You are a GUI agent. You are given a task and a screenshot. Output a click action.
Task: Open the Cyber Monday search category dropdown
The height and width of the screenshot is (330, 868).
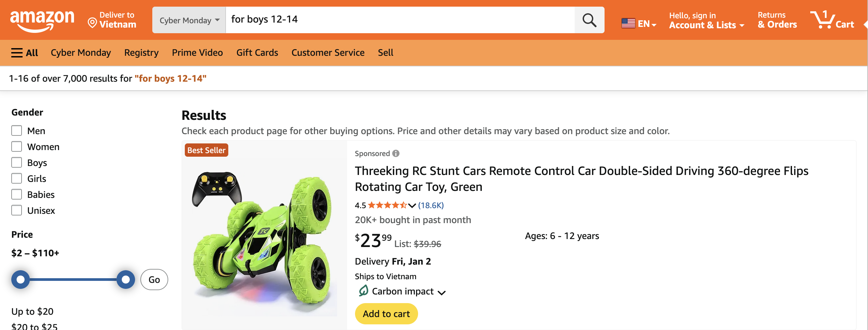click(189, 20)
